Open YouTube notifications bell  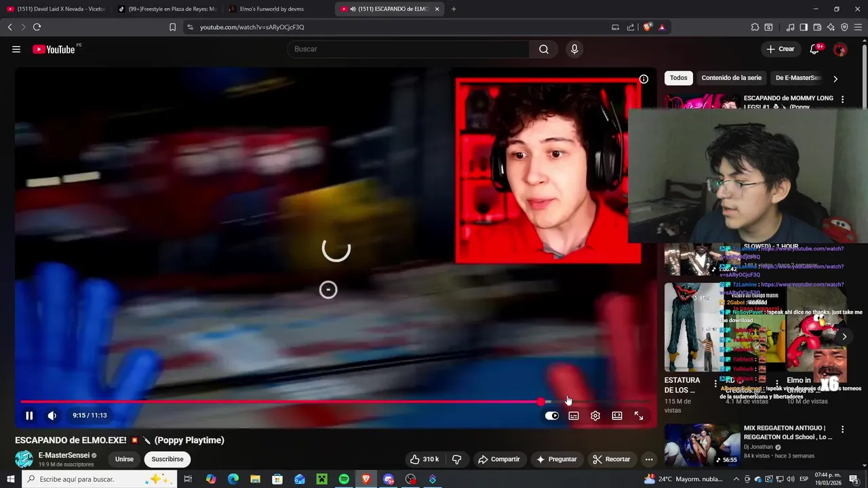pos(815,49)
